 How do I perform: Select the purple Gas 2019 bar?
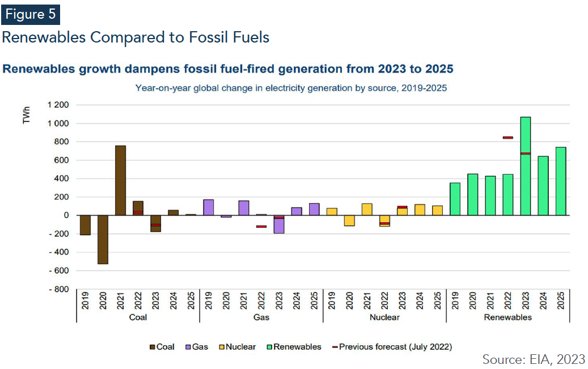coord(209,207)
